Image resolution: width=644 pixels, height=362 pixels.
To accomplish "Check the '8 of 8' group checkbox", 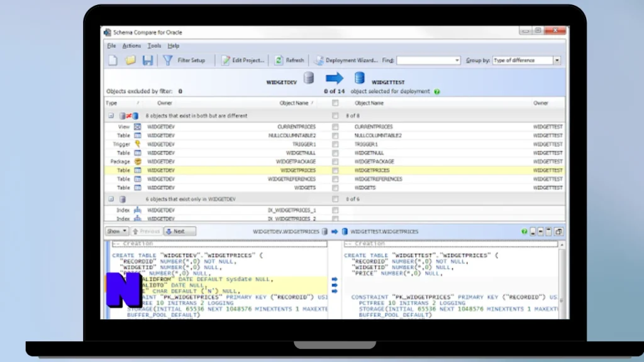I will pyautogui.click(x=335, y=116).
